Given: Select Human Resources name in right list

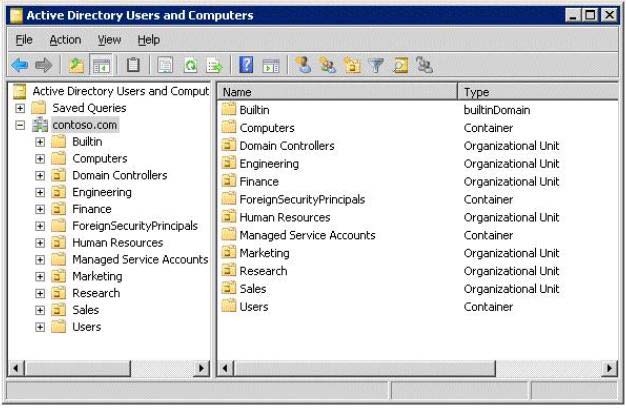Looking at the screenshot, I should [285, 217].
